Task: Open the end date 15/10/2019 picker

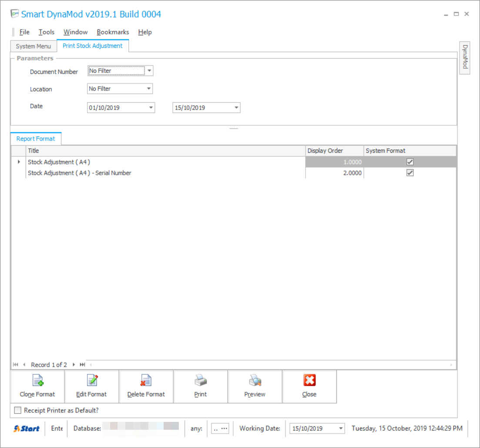Action: pos(236,108)
